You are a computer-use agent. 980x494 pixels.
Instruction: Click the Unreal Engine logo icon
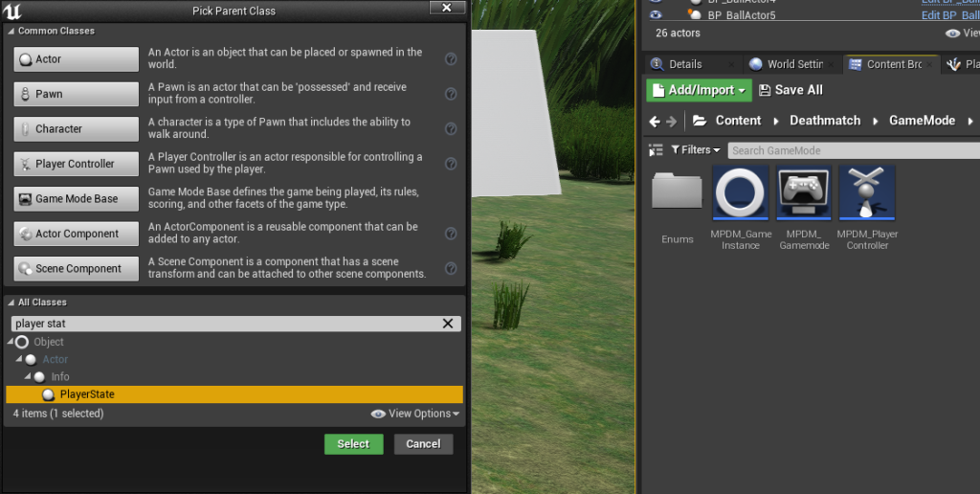[x=11, y=11]
